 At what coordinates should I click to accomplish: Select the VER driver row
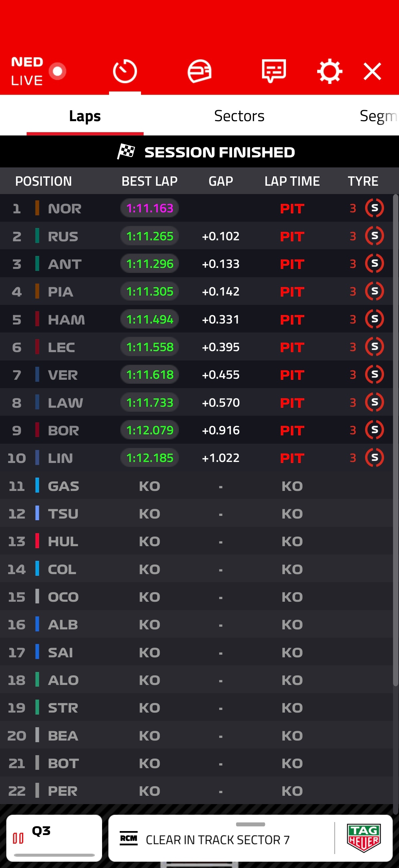coord(196,374)
